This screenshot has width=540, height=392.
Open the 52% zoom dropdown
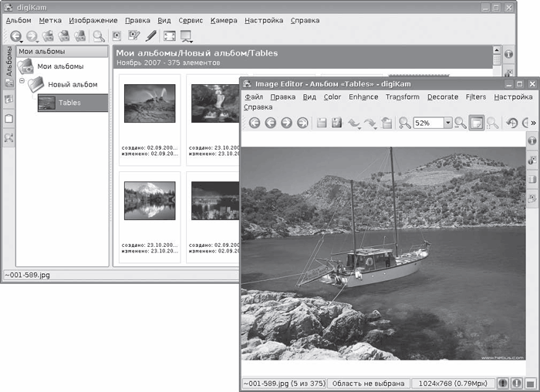447,123
